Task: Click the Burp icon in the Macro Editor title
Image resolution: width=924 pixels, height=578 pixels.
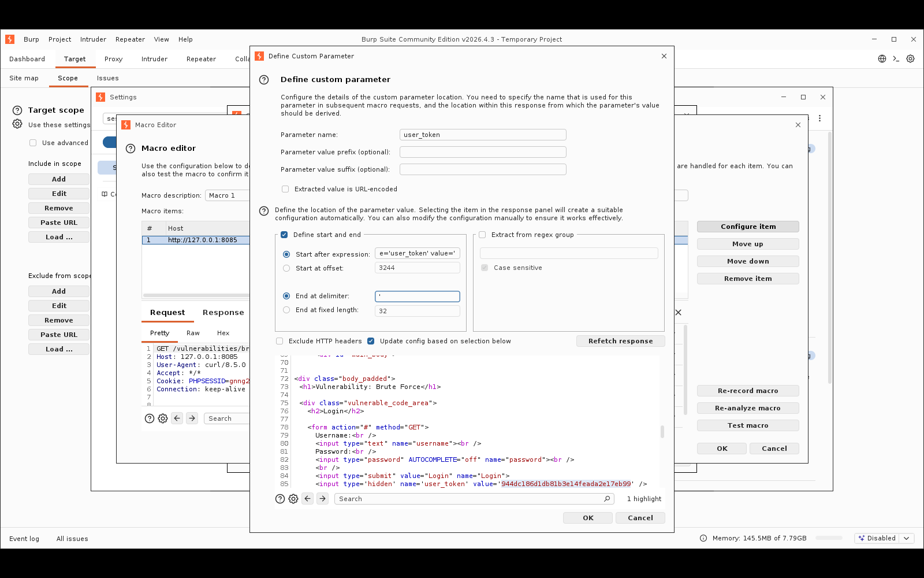Action: (126, 125)
